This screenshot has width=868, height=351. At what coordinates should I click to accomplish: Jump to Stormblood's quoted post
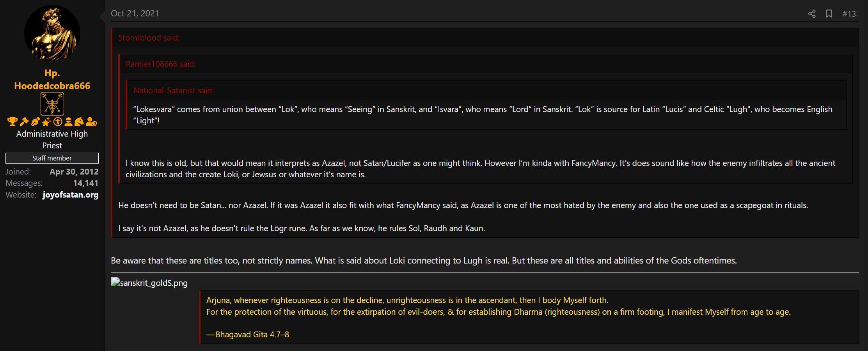(x=149, y=38)
